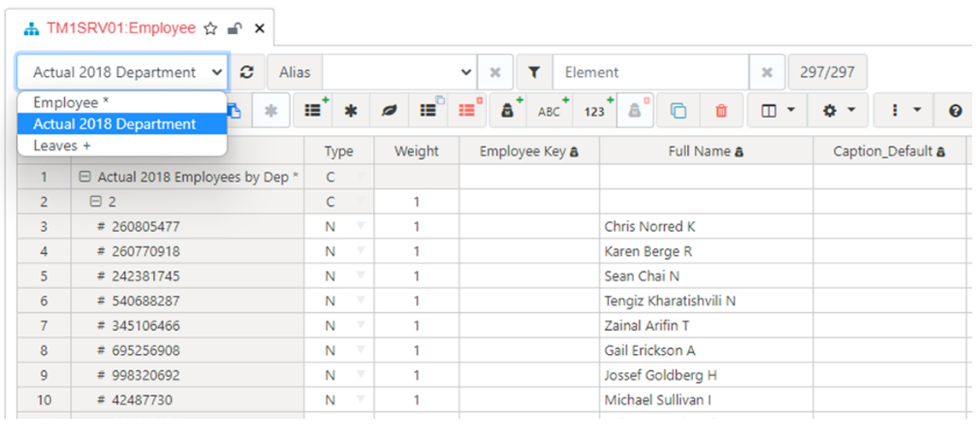Select row number 10
Viewport: 980px width, 435px height.
44,400
